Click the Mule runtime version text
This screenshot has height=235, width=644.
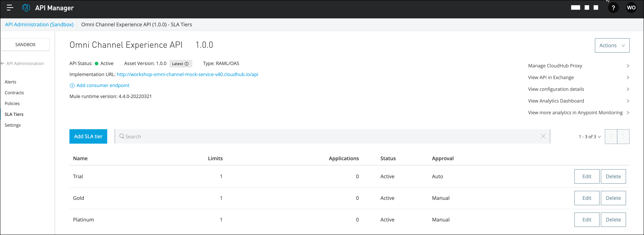point(110,96)
